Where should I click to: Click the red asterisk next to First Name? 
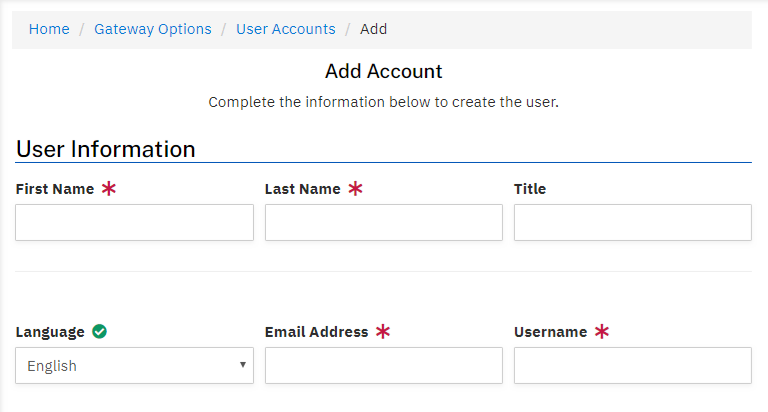109,189
